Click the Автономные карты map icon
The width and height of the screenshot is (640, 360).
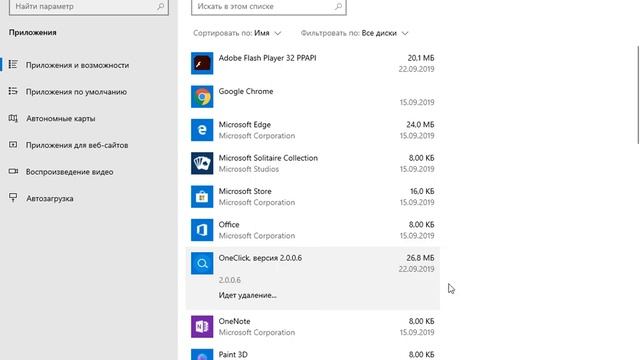[13, 118]
